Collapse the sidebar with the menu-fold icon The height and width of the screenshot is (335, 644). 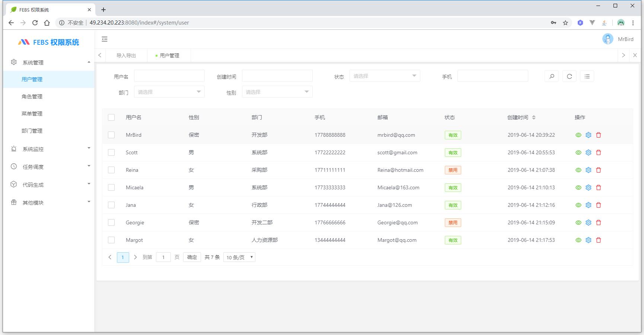(105, 39)
